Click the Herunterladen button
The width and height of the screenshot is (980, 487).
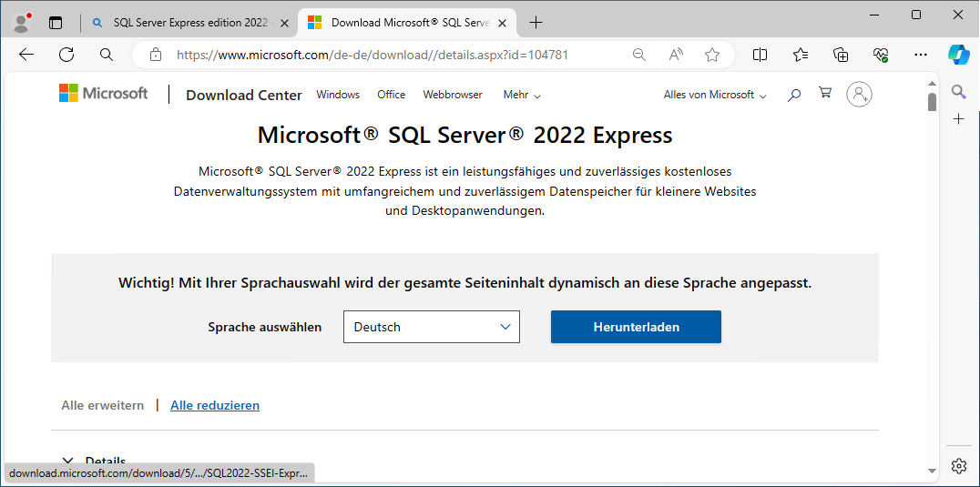[636, 327]
